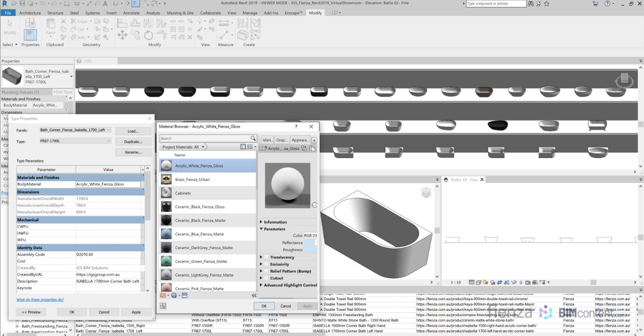Click the search magnifier in Material Browser
Viewport: 644px width, 336px height.
pos(253,138)
